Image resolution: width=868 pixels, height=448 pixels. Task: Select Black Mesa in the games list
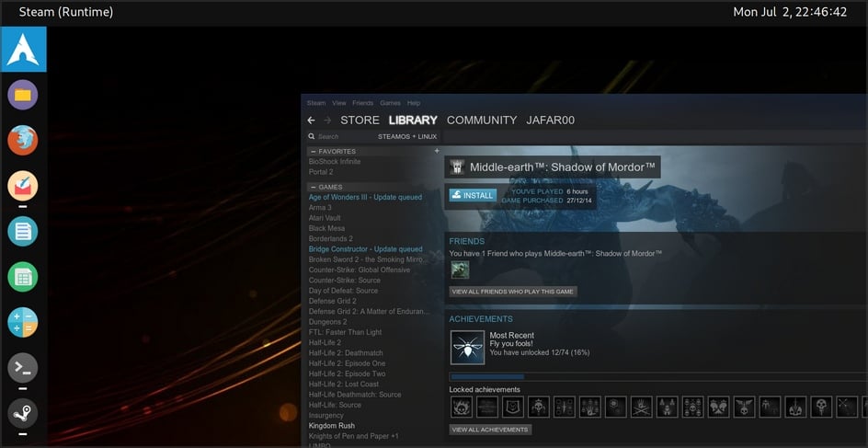tap(326, 228)
